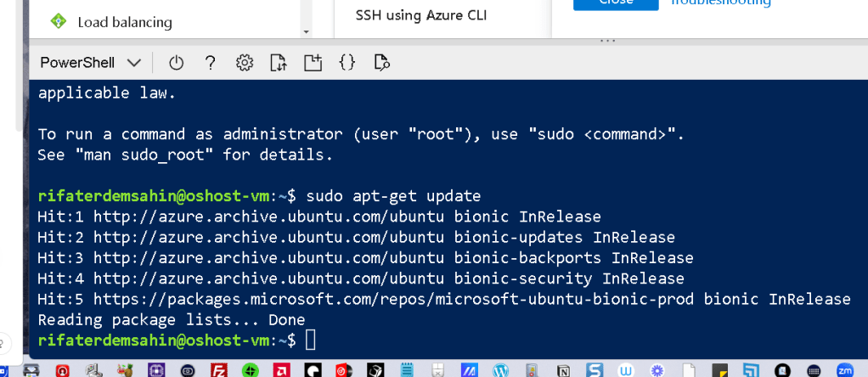This screenshot has height=377, width=868.
Task: Open the blue S app taskbar icon
Action: 595,370
